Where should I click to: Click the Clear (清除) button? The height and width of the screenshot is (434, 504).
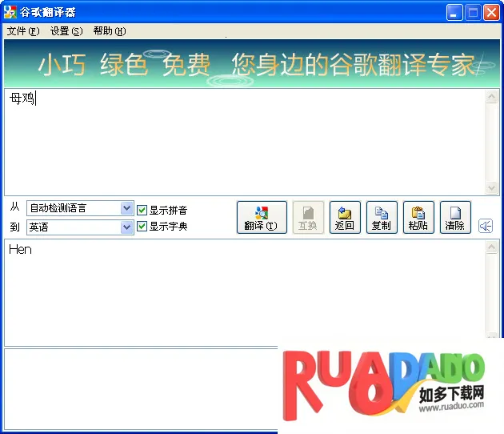point(455,218)
